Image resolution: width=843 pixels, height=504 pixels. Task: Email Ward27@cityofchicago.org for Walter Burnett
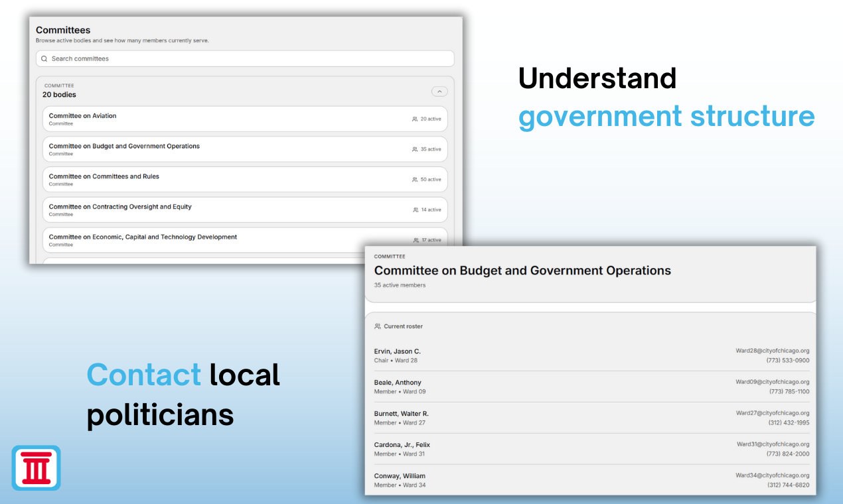click(x=772, y=413)
